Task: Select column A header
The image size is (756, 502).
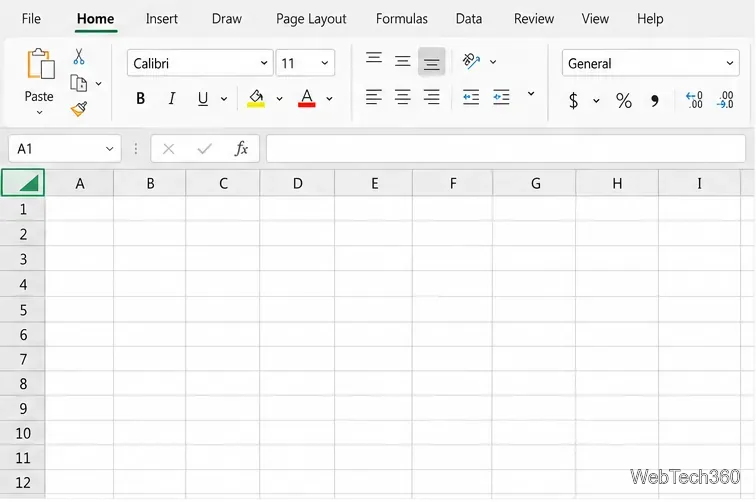Action: pyautogui.click(x=80, y=183)
